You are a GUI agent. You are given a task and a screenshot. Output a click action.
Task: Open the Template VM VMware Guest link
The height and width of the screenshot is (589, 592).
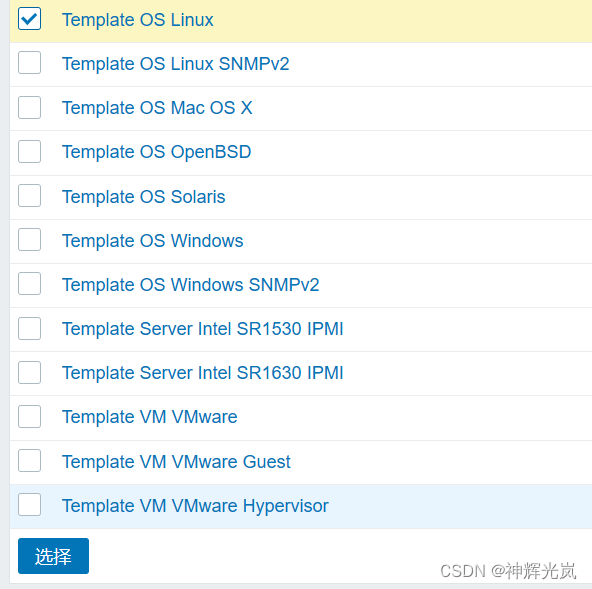tap(176, 462)
